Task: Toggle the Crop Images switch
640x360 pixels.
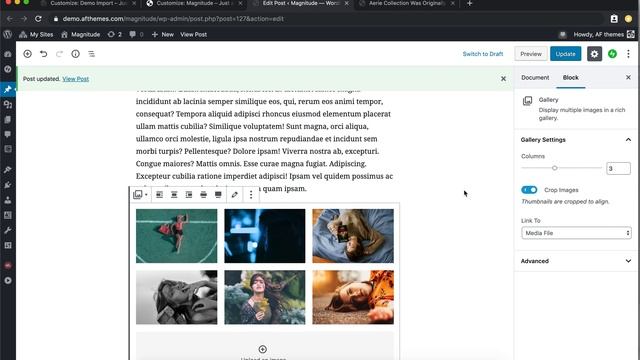Action: pyautogui.click(x=529, y=190)
